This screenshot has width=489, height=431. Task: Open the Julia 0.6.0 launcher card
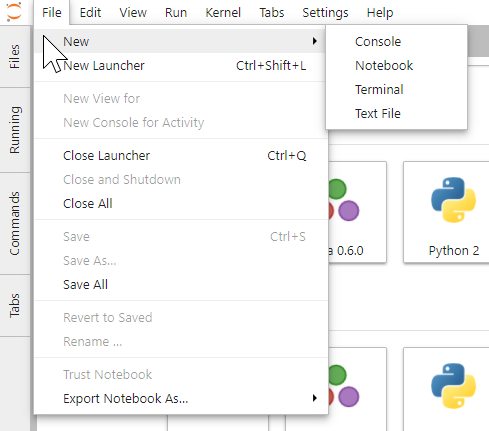pyautogui.click(x=357, y=212)
